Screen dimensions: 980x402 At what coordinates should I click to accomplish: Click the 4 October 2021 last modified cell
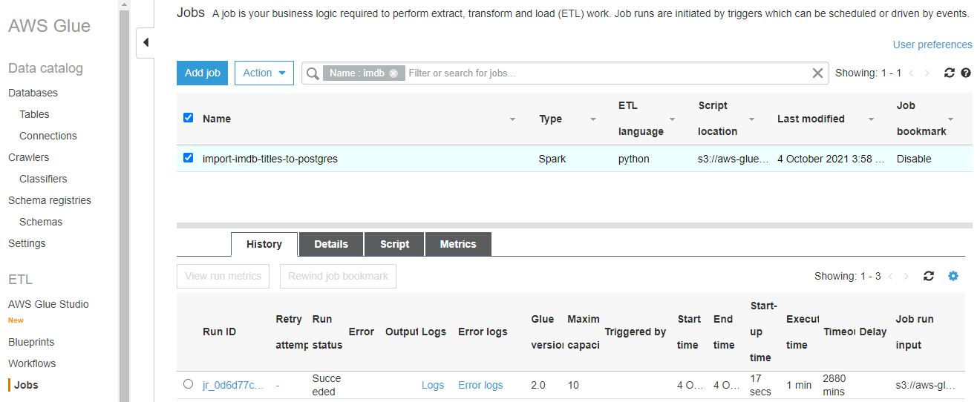point(831,159)
